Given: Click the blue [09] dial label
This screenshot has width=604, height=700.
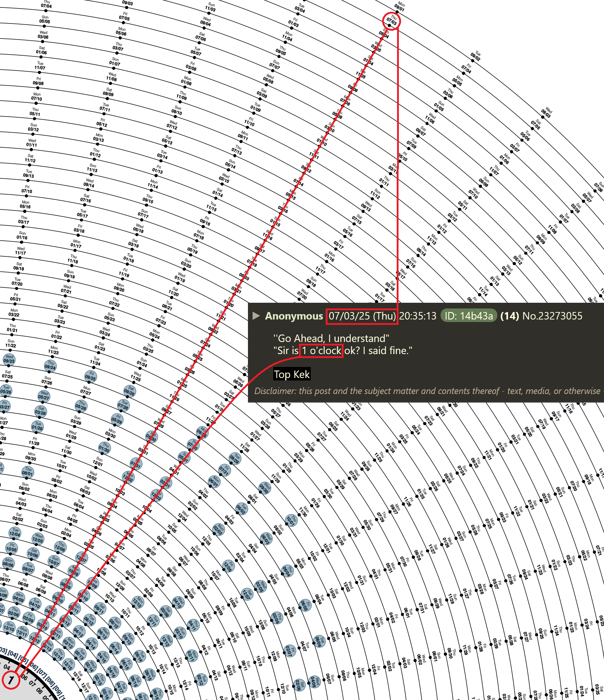Looking at the screenshot, I should [x=57, y=690].
